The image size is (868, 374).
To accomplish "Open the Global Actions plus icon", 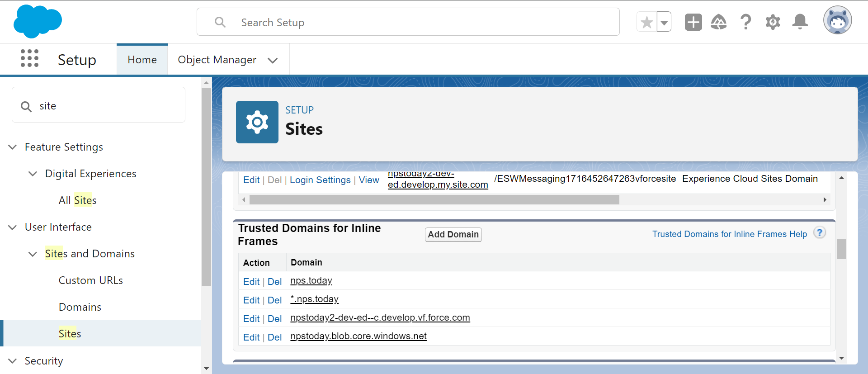I will (x=693, y=22).
